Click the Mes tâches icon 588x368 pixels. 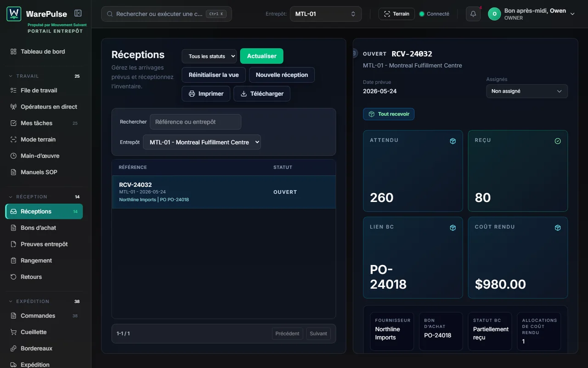point(13,123)
